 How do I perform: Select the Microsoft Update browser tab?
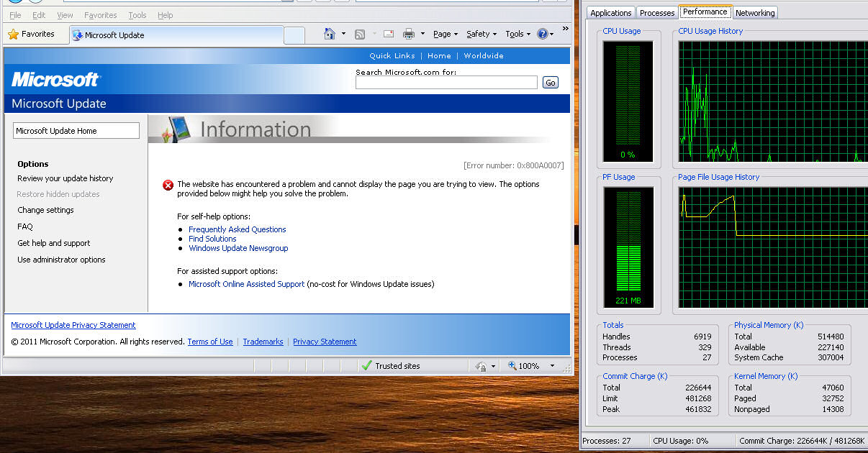pos(176,35)
